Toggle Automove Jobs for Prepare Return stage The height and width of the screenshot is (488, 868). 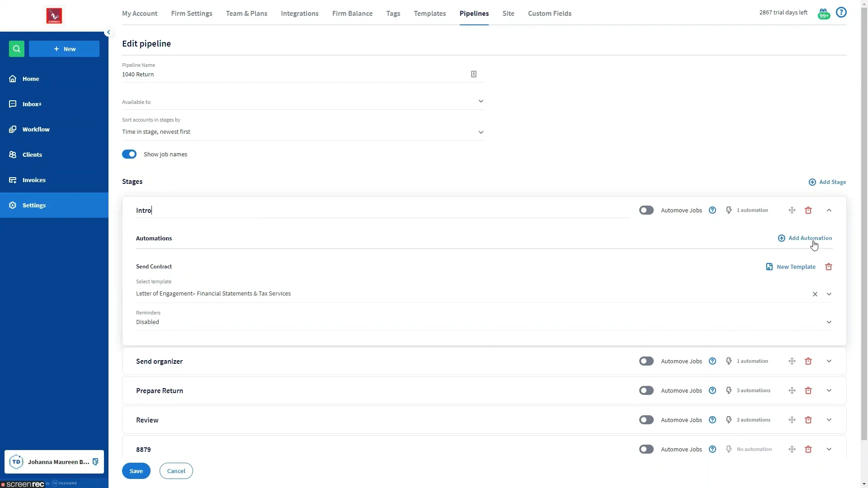click(646, 390)
